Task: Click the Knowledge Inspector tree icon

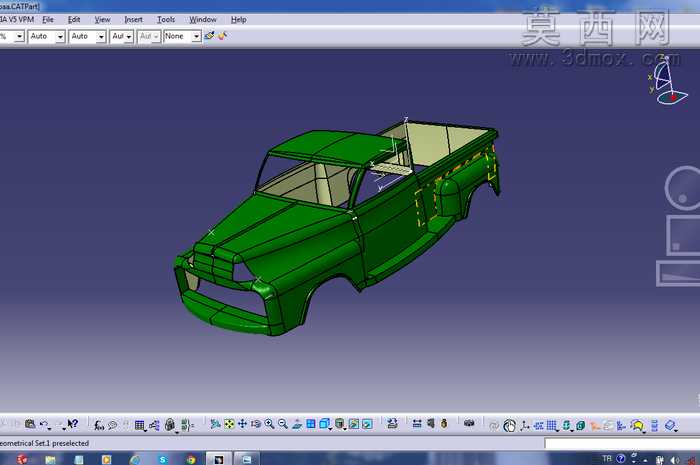Action: pyautogui.click(x=154, y=425)
